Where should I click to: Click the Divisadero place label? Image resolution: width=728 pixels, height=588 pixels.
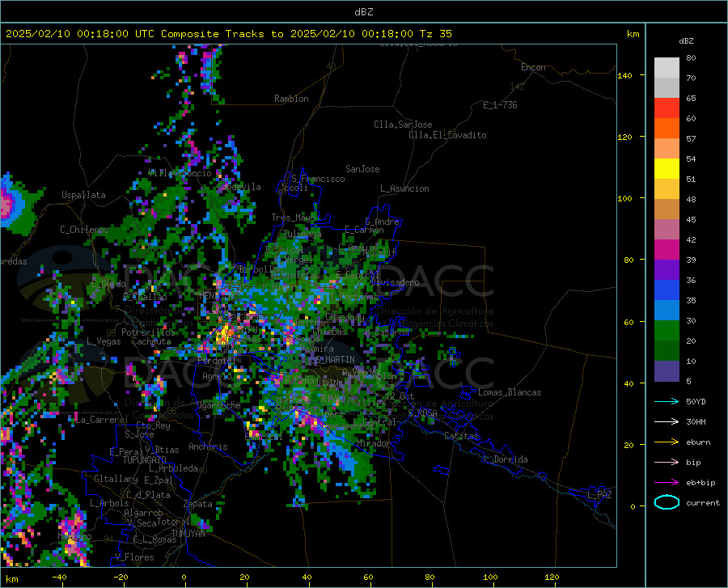(395, 282)
